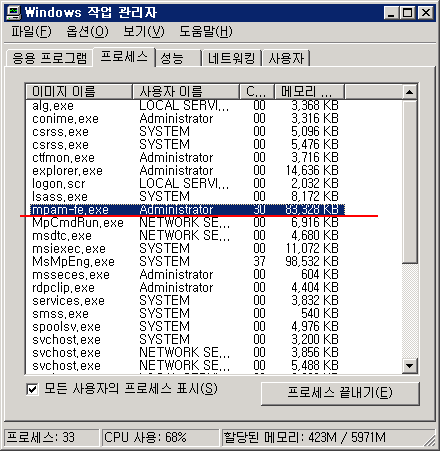Select the MsMpEng.exe process
440x451 pixels.
(185, 262)
